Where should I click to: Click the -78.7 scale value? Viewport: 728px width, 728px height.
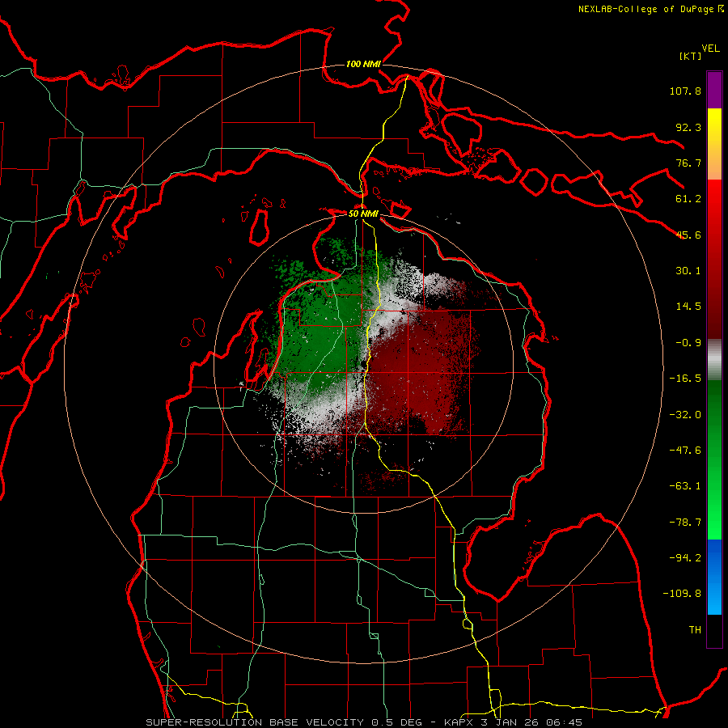[685, 523]
